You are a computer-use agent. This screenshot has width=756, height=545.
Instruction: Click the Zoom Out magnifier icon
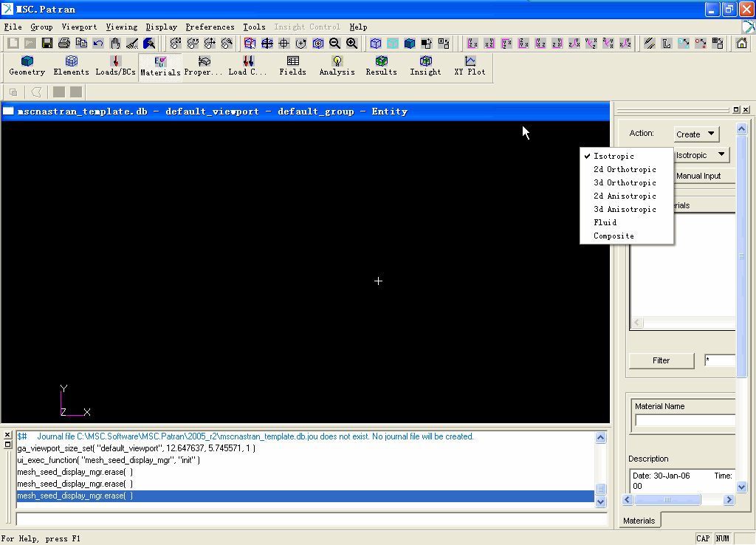coord(334,44)
